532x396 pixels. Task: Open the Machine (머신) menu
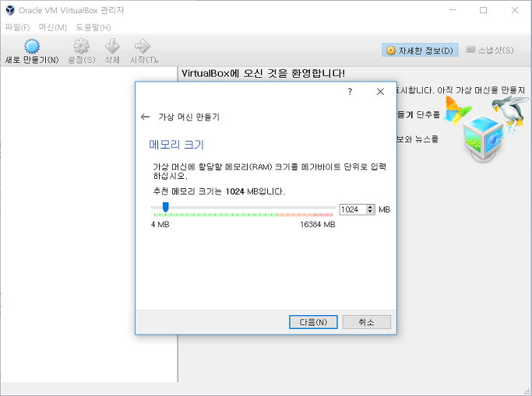point(53,27)
